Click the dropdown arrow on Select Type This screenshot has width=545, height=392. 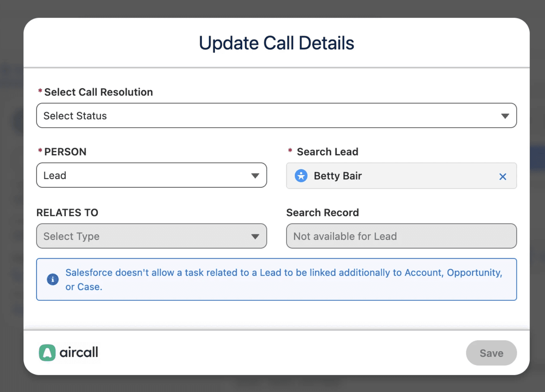[x=255, y=236]
